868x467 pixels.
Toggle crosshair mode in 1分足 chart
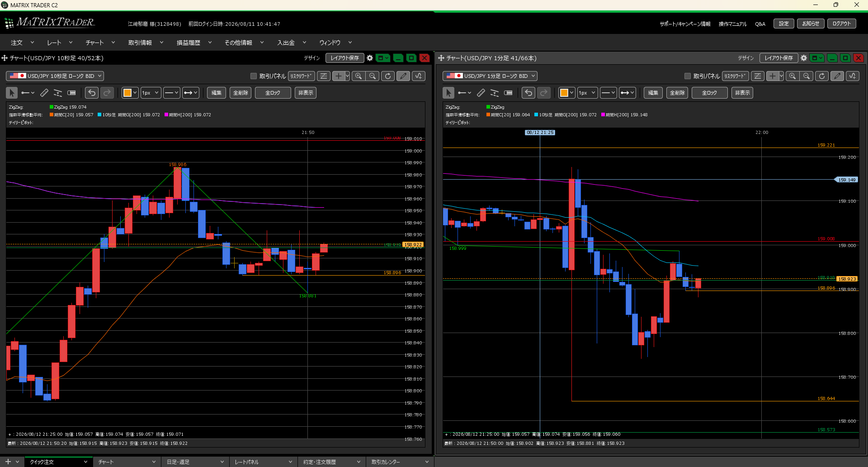pyautogui.click(x=772, y=76)
